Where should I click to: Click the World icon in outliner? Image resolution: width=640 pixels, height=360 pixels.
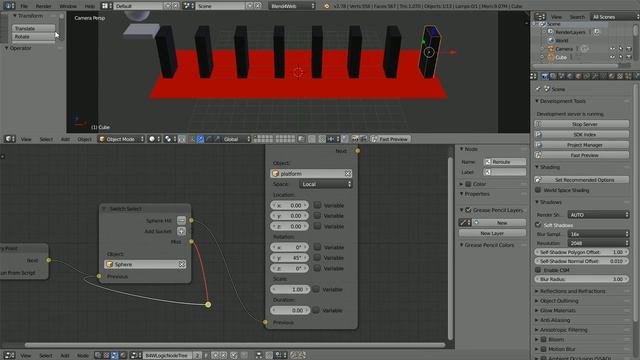click(551, 40)
